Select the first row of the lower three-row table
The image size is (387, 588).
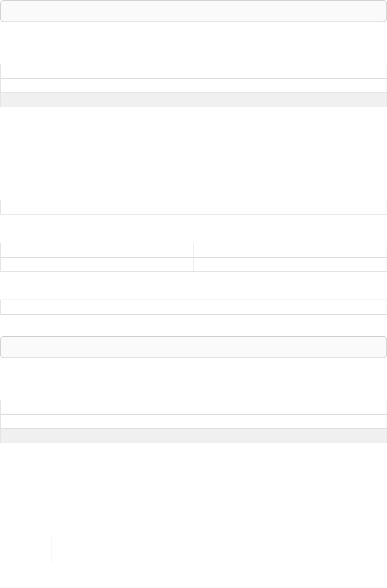pyautogui.click(x=193, y=407)
